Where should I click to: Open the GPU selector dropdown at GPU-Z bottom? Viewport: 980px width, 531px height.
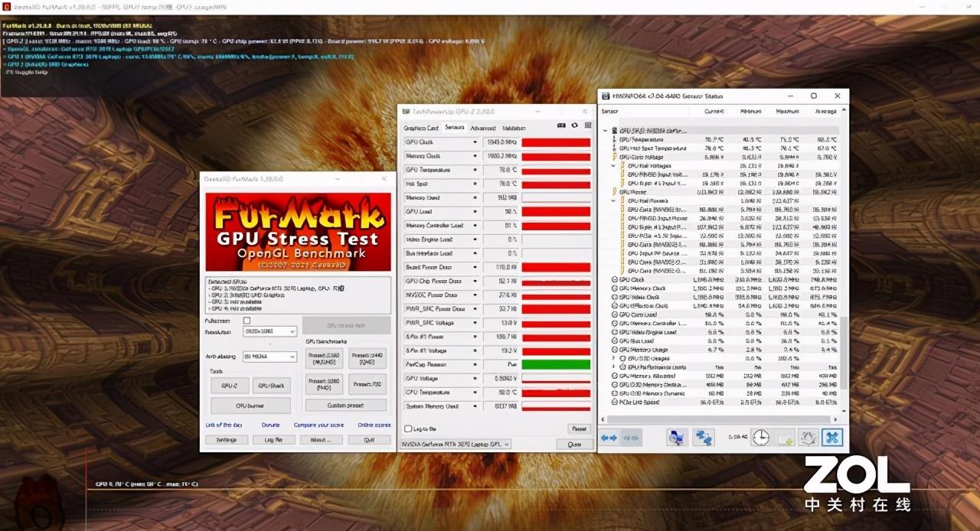coord(457,444)
